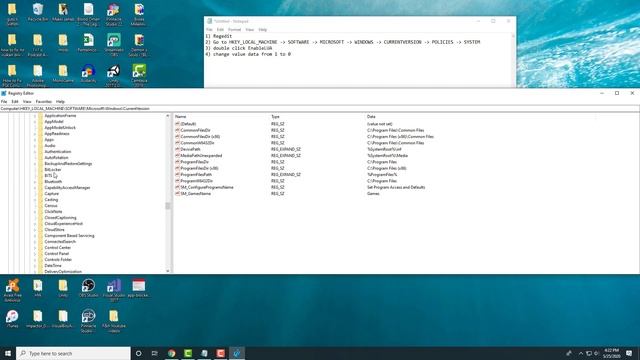Show hidden system tray icons
Image resolution: width=640 pixels, height=360 pixels.
click(581, 353)
